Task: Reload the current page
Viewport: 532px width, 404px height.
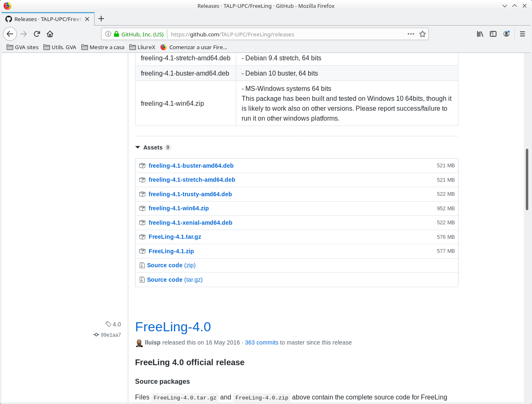Action: [37, 34]
